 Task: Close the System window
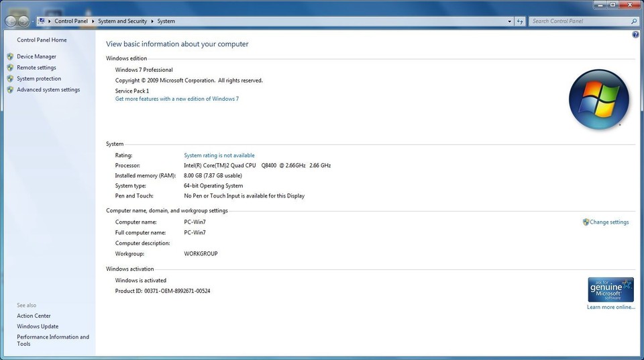click(x=630, y=5)
